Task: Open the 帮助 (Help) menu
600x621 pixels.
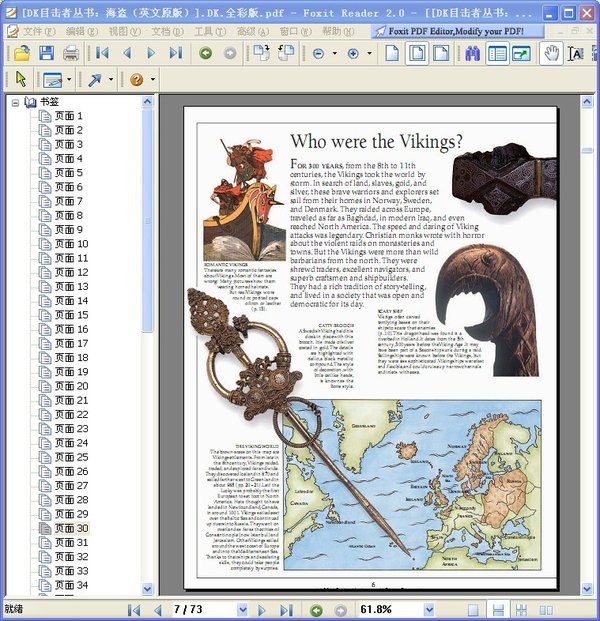Action: coord(338,31)
